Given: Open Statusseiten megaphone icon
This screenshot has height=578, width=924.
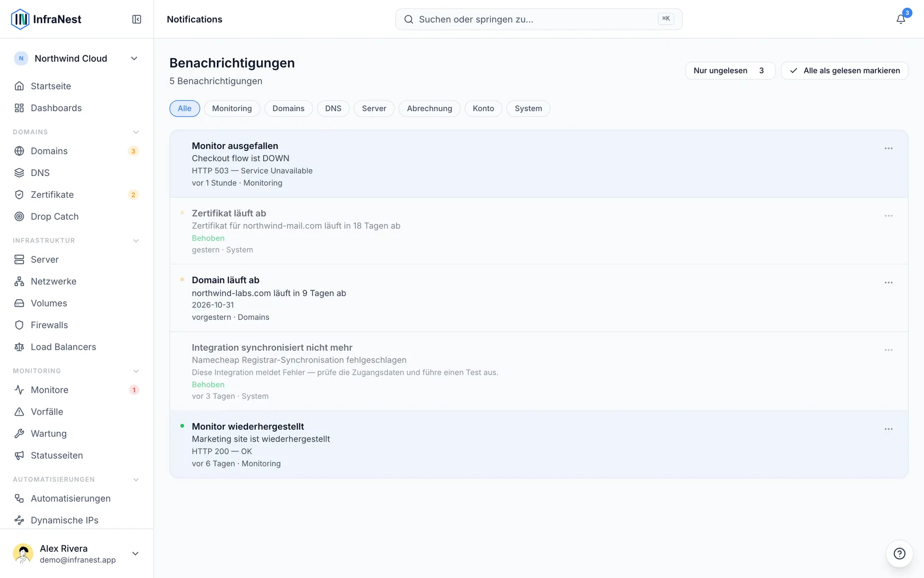Looking at the screenshot, I should click(x=19, y=455).
